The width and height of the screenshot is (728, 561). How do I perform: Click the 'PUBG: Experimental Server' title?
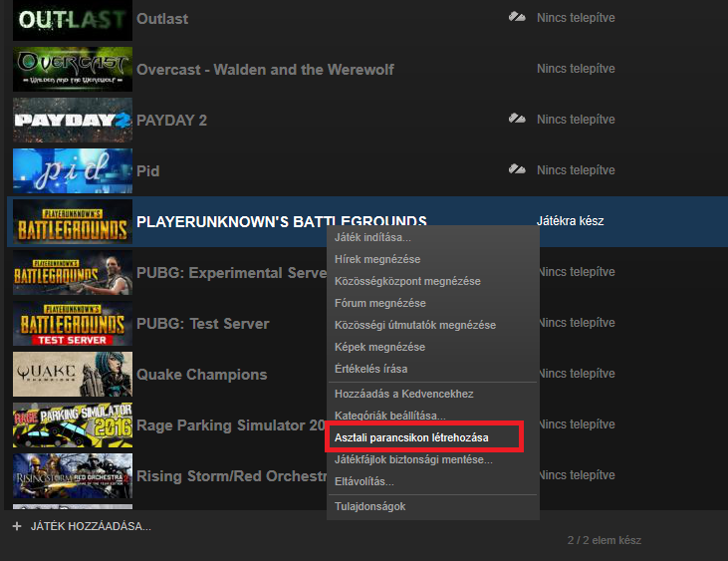(232, 273)
